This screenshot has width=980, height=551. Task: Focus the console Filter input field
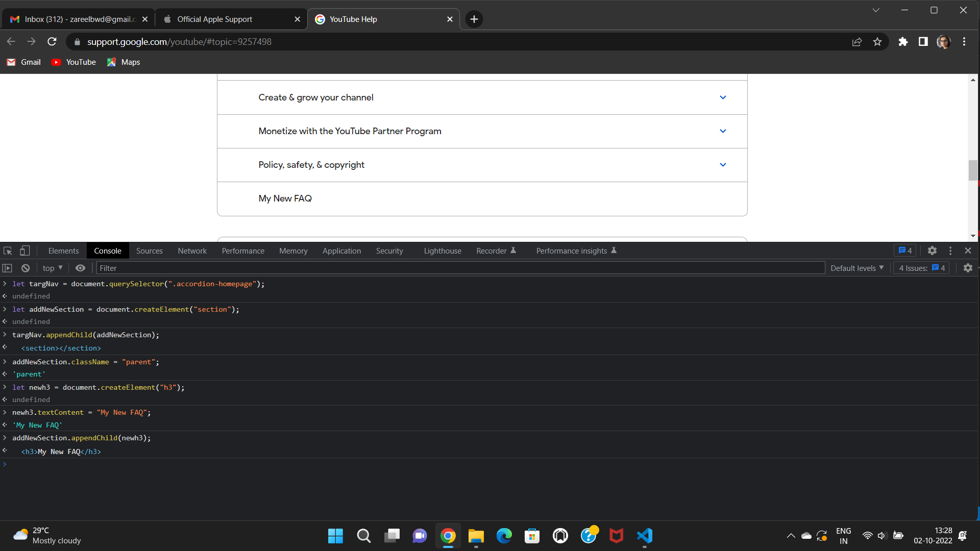460,268
